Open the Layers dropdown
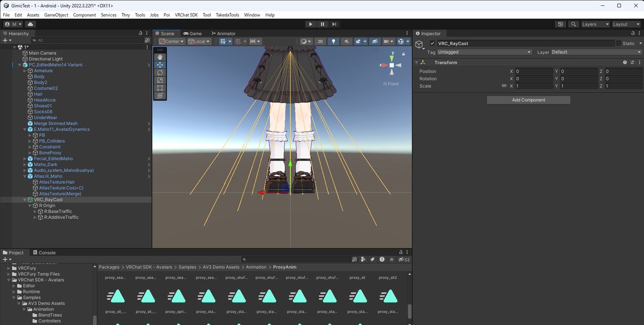 (x=595, y=24)
